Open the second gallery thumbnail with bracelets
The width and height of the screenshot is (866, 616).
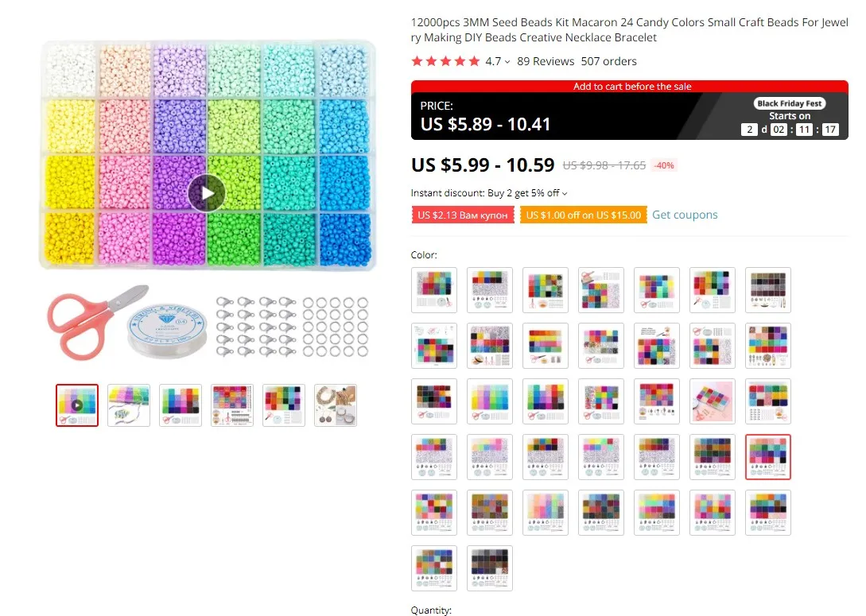point(129,405)
